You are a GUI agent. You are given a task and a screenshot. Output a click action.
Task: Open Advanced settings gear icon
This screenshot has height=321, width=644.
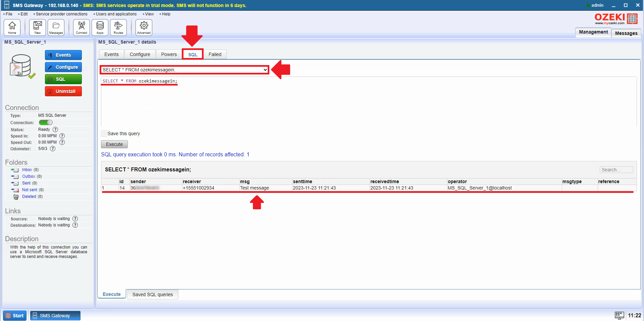point(144,27)
